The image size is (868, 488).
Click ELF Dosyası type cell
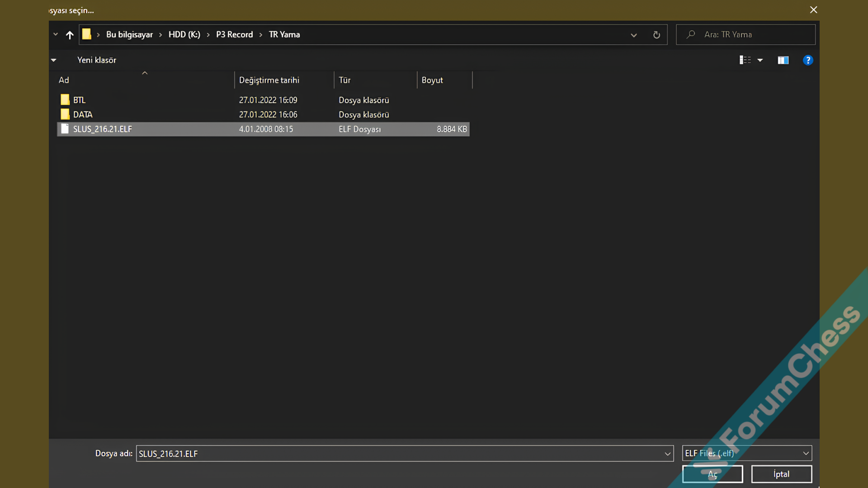coord(360,129)
